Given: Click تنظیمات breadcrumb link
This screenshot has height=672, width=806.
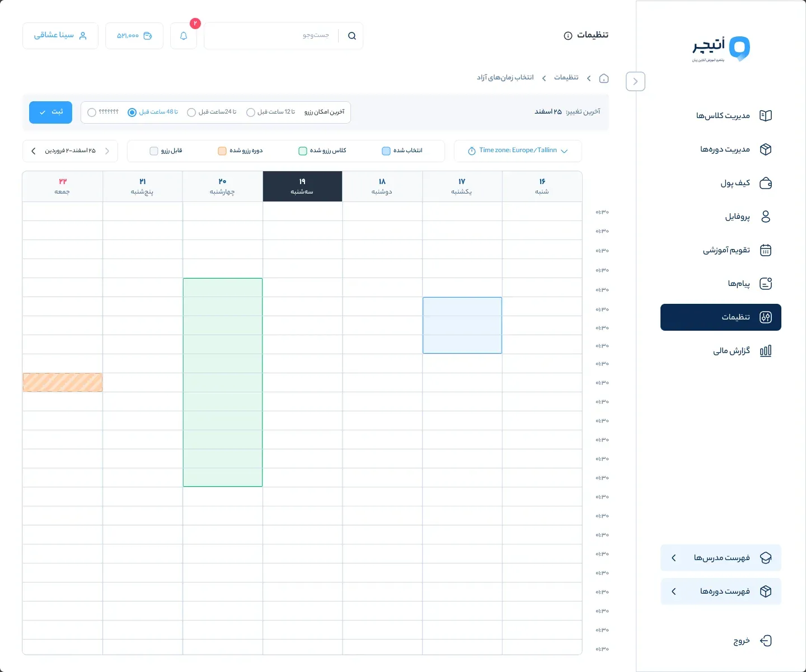Looking at the screenshot, I should (x=566, y=78).
